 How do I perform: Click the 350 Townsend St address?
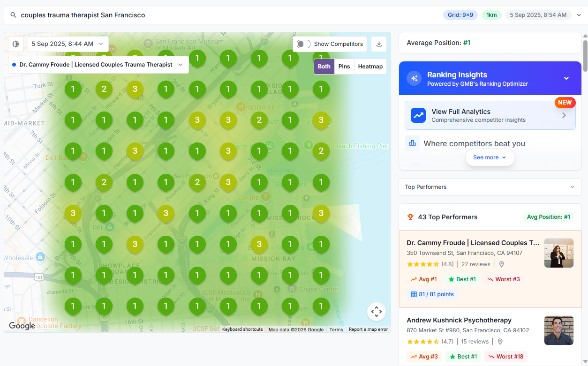pos(464,253)
